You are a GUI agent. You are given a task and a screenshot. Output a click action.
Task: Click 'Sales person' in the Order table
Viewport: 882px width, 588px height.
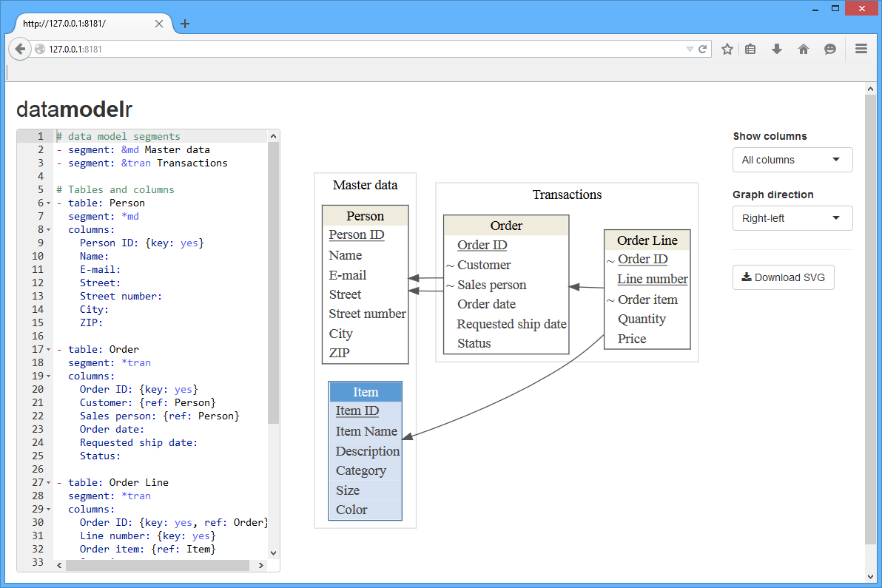[491, 285]
